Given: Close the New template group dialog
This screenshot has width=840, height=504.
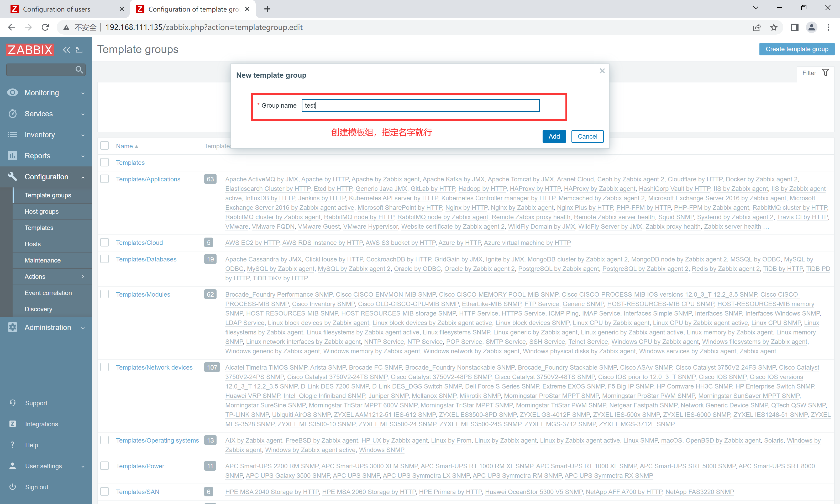Looking at the screenshot, I should (602, 71).
